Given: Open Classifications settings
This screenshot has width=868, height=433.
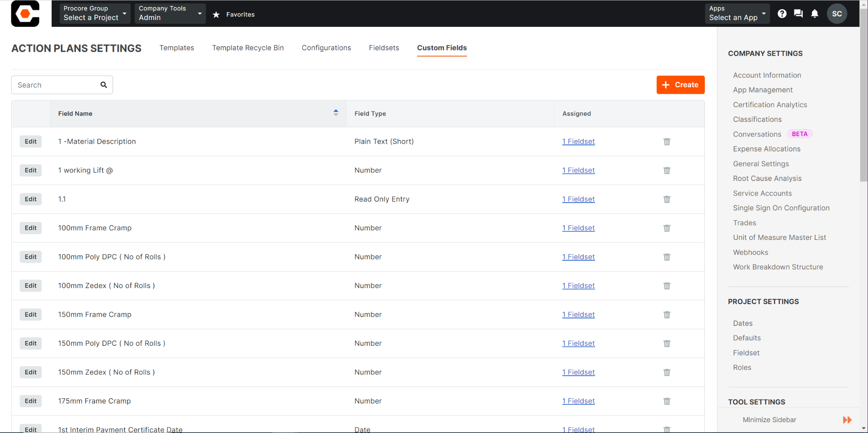Looking at the screenshot, I should click(x=757, y=119).
